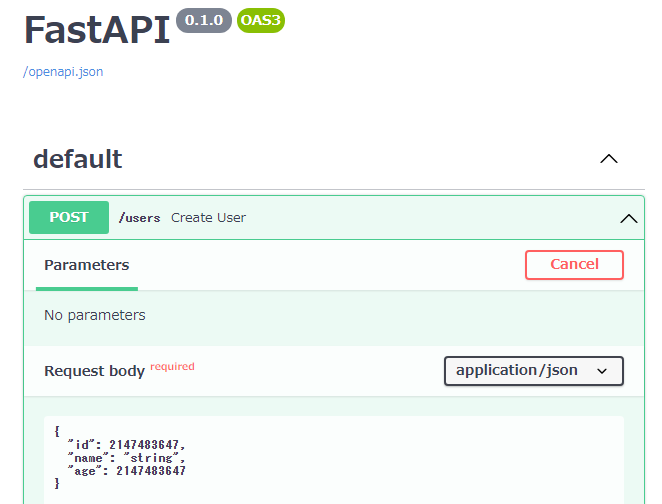The image size is (662, 504).
Task: Collapse the default section chevron
Action: pos(609,159)
